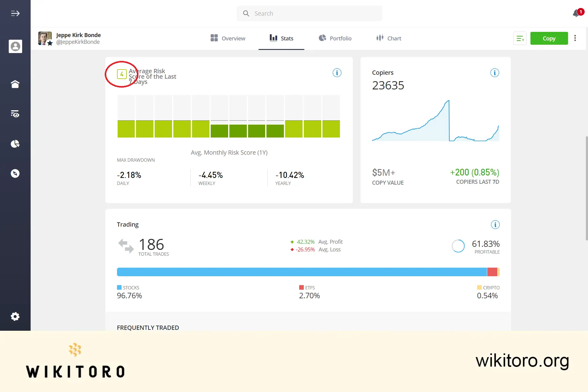Open the Home icon in the sidebar
Viewport: 588px width, 392px height.
tap(15, 84)
